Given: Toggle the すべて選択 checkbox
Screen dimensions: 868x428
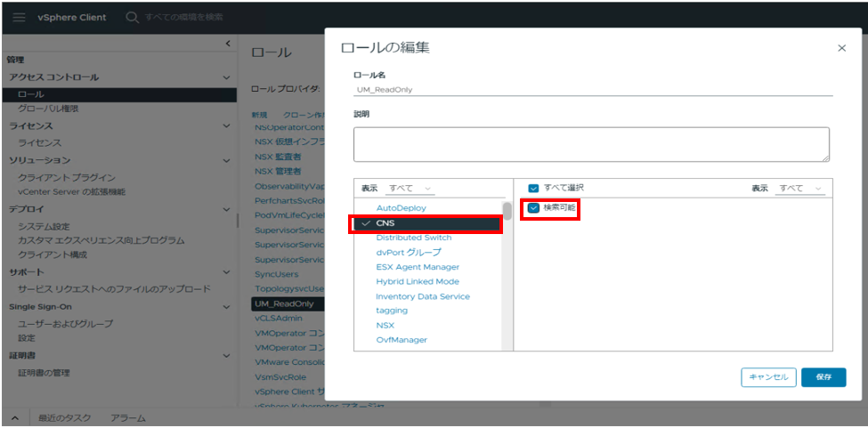Looking at the screenshot, I should point(533,188).
